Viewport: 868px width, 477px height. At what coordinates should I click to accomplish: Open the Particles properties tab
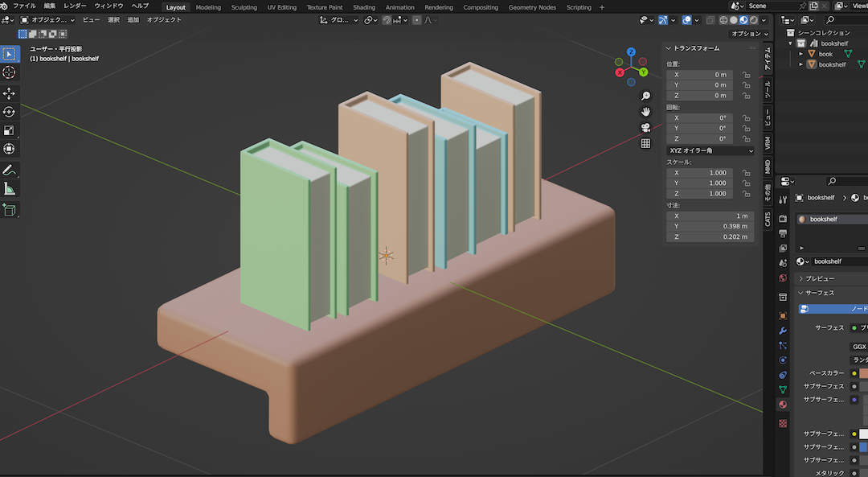pyautogui.click(x=783, y=345)
